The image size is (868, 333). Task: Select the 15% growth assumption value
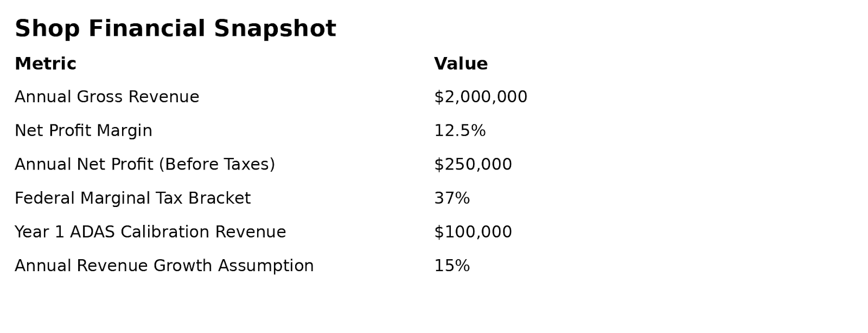[x=451, y=266]
